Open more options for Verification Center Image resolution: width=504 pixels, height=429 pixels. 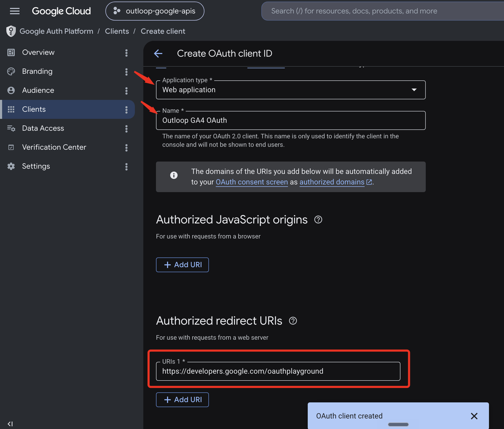pyautogui.click(x=126, y=148)
